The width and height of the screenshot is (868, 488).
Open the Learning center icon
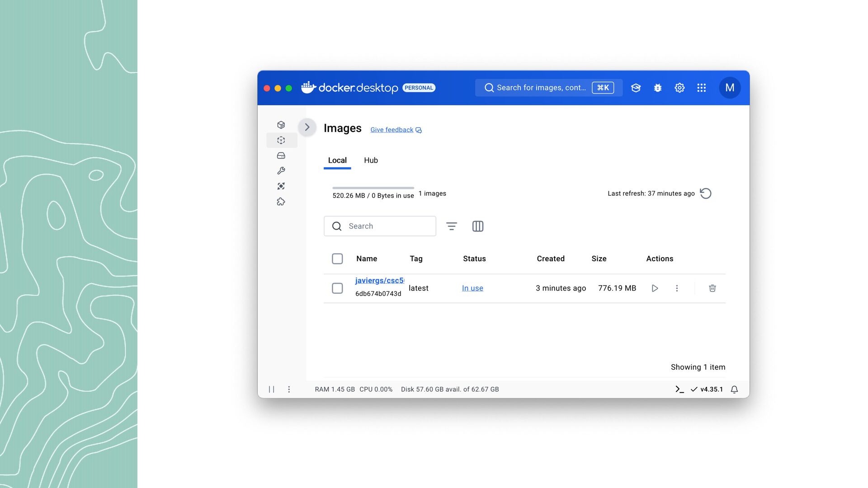(x=636, y=88)
